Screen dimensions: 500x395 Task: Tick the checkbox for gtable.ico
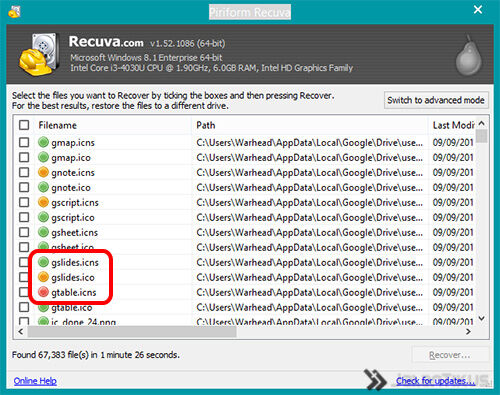tap(24, 307)
